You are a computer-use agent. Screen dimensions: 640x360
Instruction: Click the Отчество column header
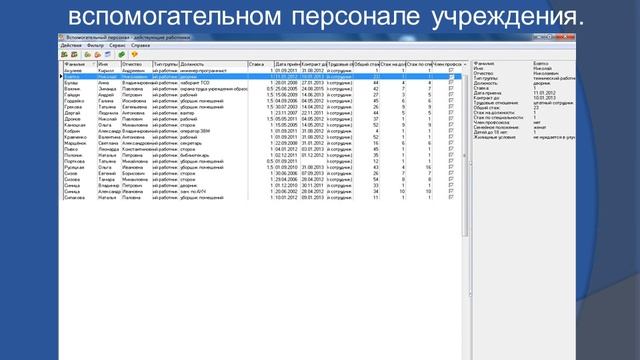pos(136,64)
